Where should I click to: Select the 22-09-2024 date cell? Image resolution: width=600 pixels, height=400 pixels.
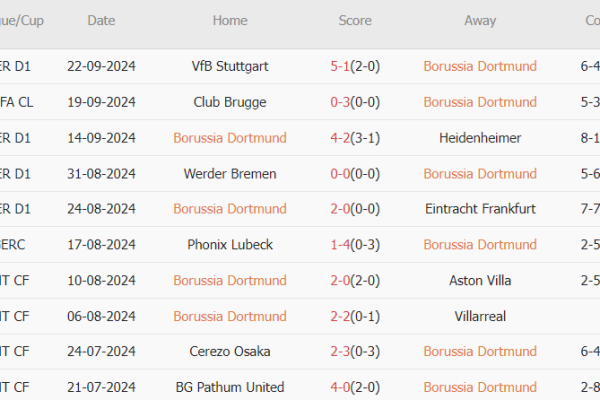101,66
